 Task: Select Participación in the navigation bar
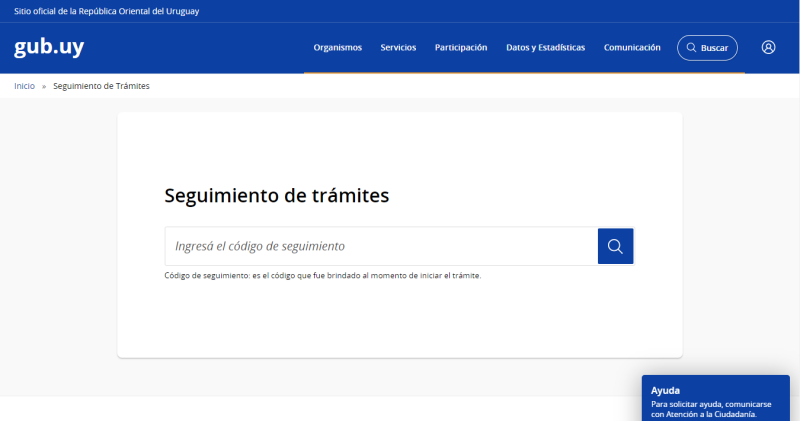click(x=461, y=47)
